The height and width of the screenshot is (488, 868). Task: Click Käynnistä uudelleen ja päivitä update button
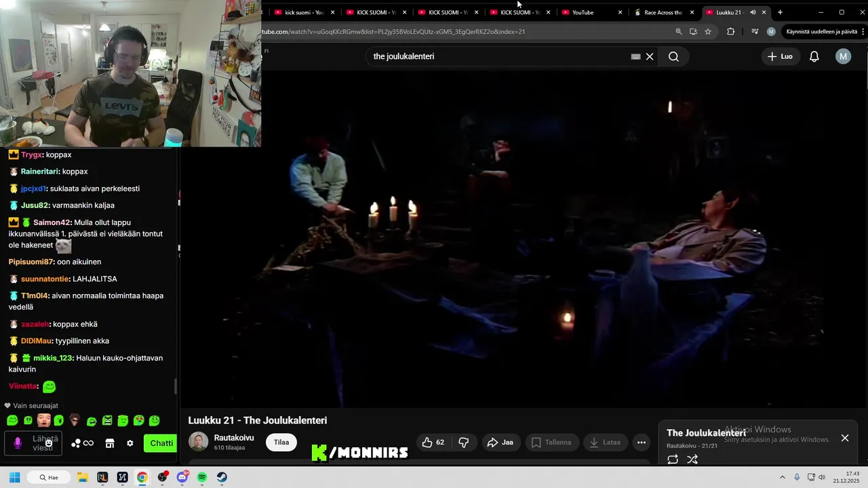coord(823,31)
